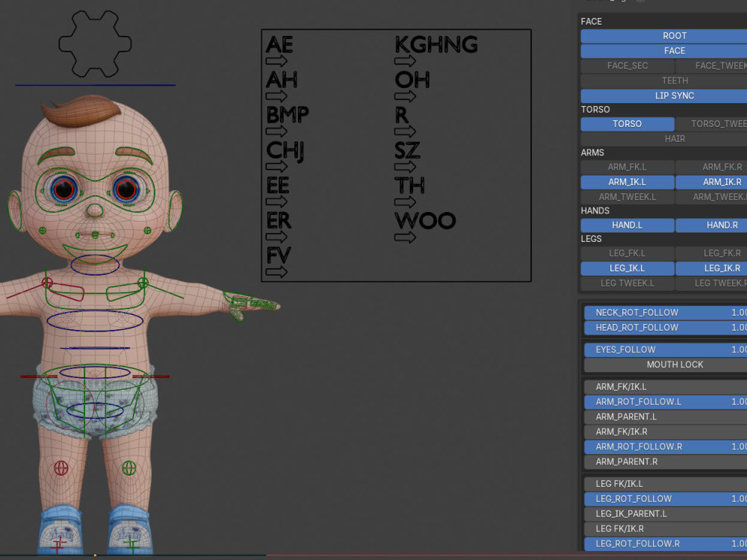The width and height of the screenshot is (747, 560).
Task: Enable the TORSO_TWEE layer button
Action: [x=711, y=124]
